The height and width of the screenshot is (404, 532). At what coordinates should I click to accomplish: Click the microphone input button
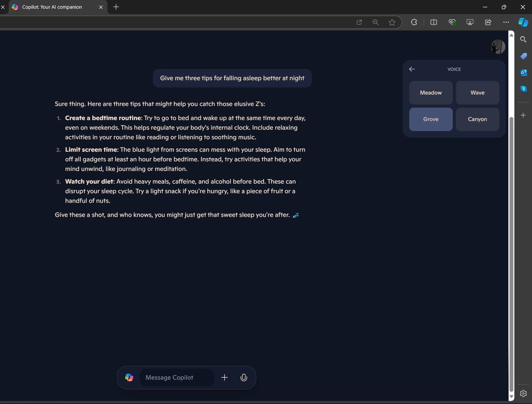[244, 377]
